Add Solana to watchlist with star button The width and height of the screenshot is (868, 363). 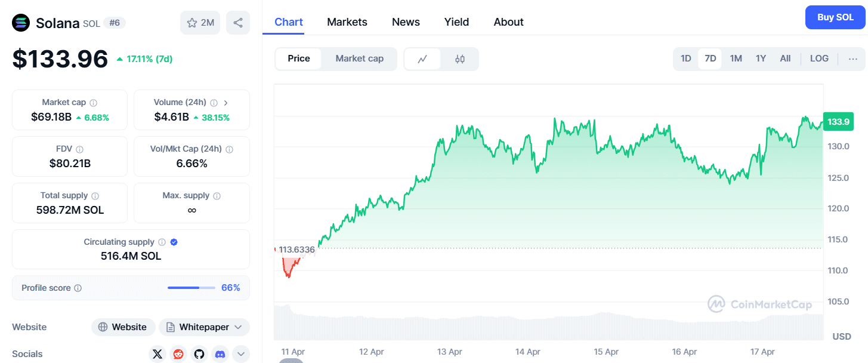(x=200, y=23)
